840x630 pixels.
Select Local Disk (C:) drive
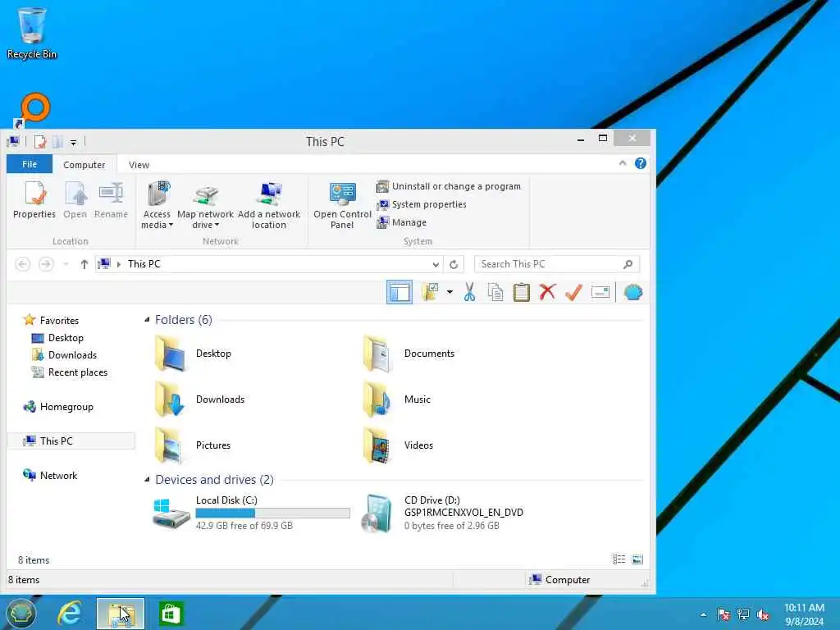[251, 513]
